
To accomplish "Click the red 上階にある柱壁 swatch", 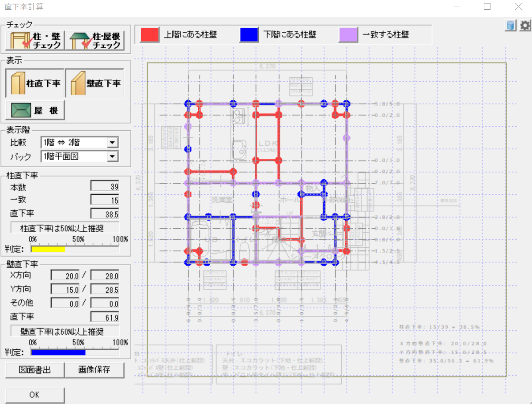I will [149, 35].
